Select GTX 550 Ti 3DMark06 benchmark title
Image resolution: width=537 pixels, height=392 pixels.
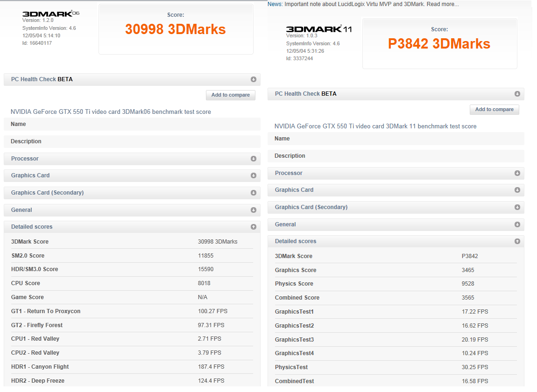[111, 112]
